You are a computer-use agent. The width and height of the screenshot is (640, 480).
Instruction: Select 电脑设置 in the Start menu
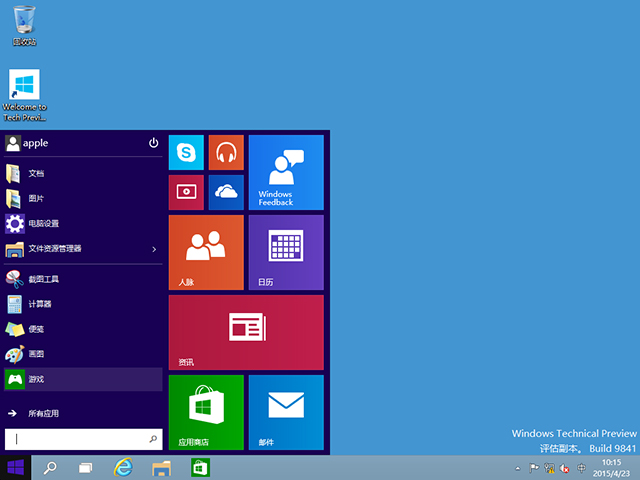point(44,223)
